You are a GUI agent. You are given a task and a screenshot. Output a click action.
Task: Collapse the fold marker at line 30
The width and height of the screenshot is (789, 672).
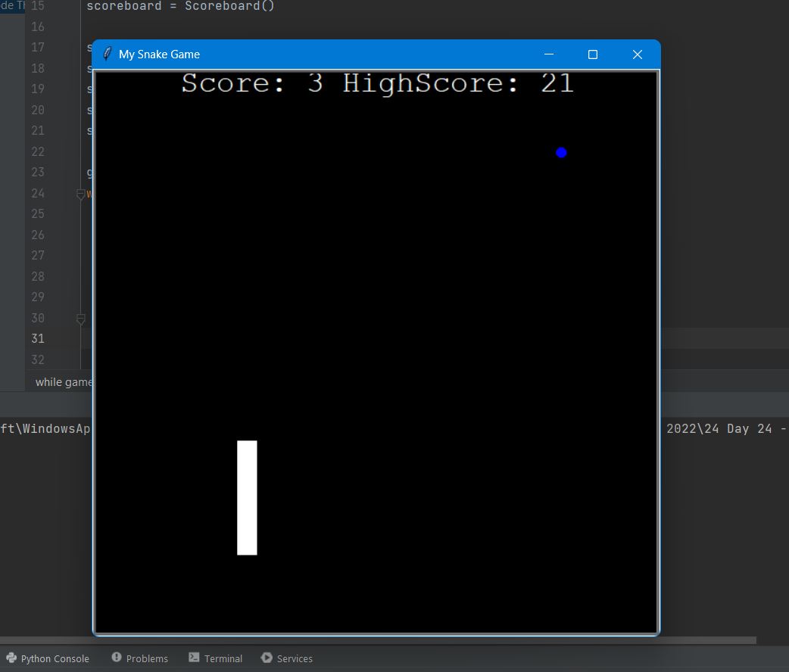pos(81,319)
